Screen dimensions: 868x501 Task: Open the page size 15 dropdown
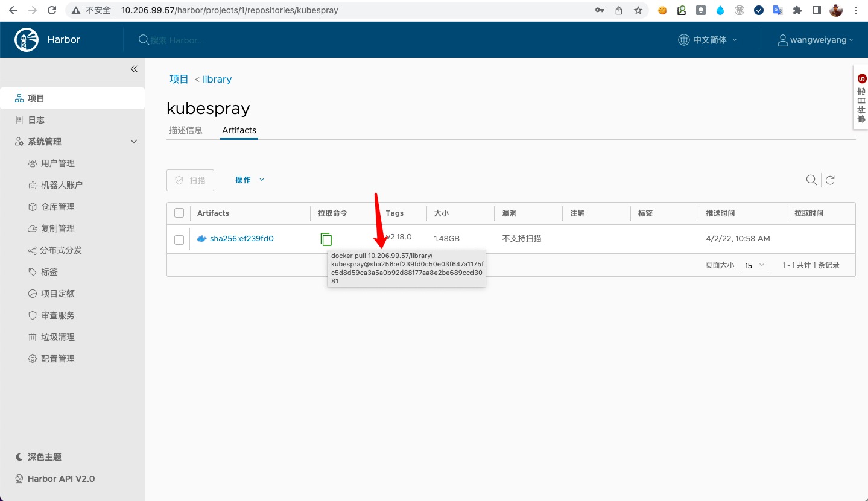click(x=755, y=265)
